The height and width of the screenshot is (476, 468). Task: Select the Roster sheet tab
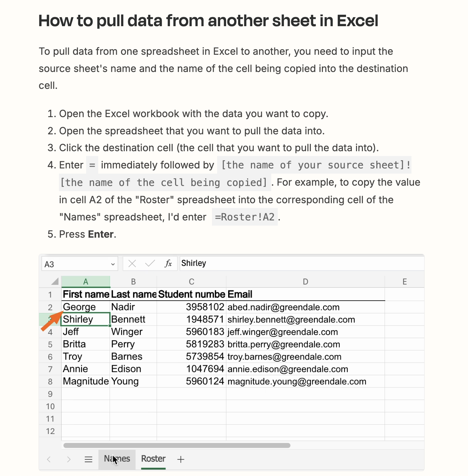[x=153, y=459]
